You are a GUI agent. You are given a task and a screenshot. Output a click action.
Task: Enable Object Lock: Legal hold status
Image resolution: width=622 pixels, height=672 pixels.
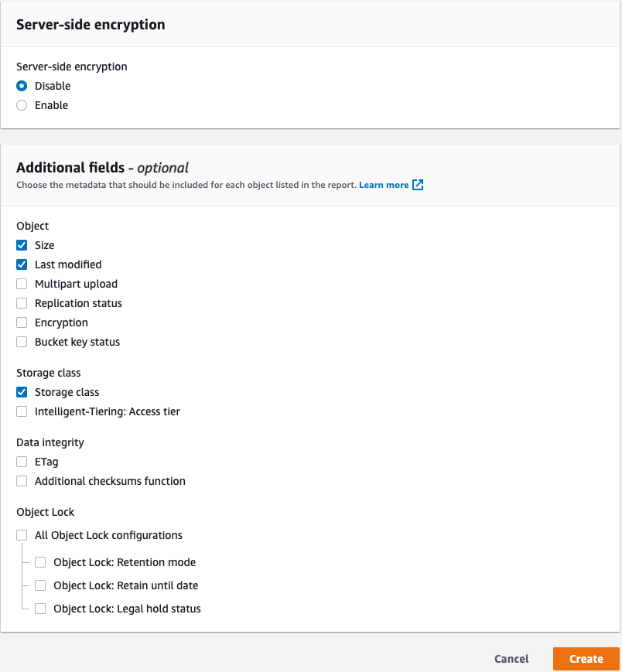tap(39, 609)
